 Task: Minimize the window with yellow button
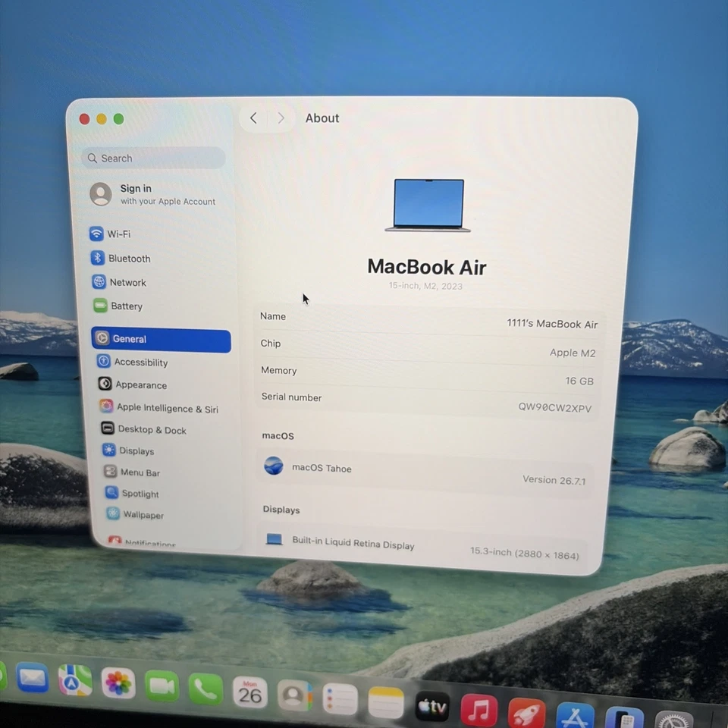pyautogui.click(x=102, y=119)
